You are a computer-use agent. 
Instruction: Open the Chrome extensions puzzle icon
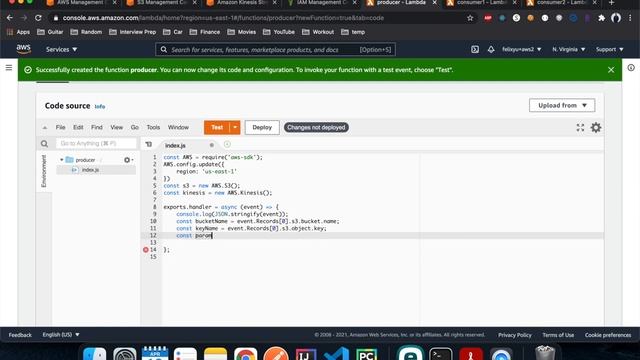(601, 18)
